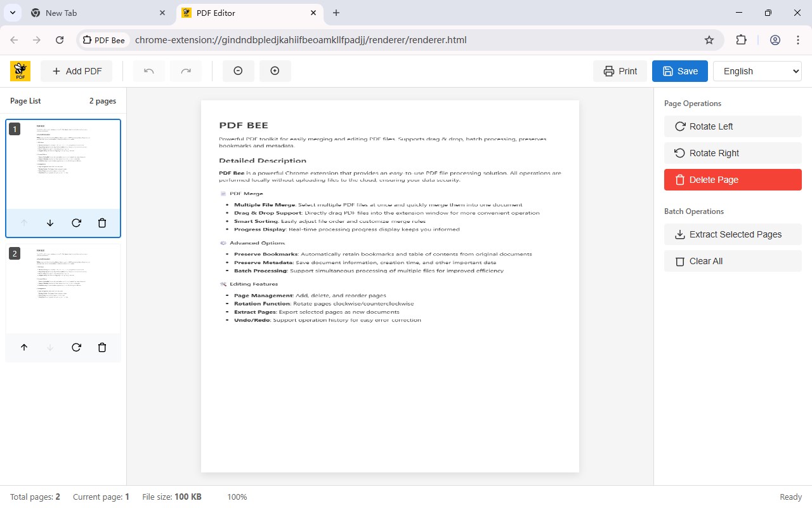Click the 'Undo/Redo' bullet text
This screenshot has height=508, width=812.
click(252, 320)
